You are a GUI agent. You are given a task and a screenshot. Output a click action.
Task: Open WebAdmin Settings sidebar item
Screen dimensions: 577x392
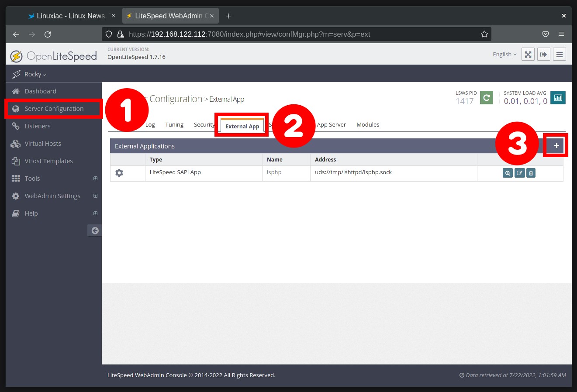coord(52,196)
